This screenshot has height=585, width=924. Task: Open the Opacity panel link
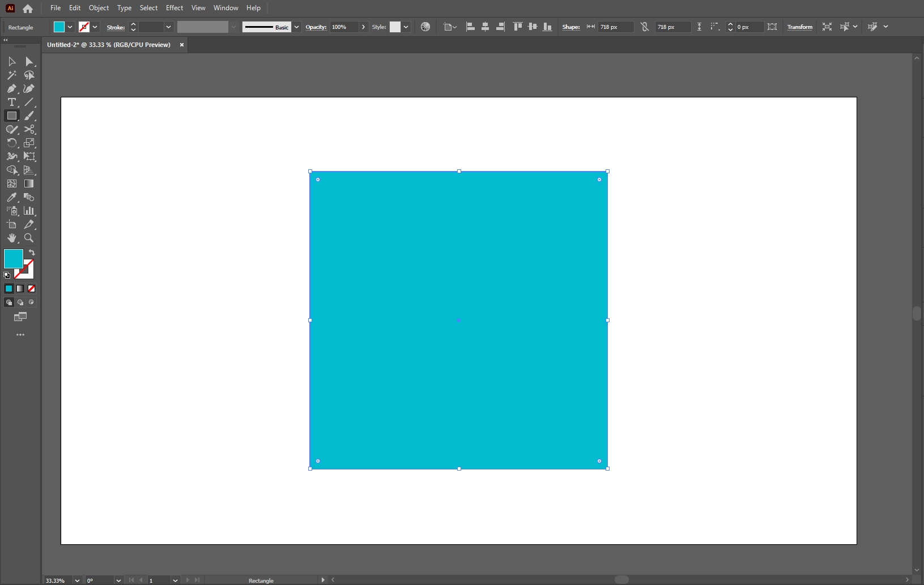pyautogui.click(x=316, y=27)
